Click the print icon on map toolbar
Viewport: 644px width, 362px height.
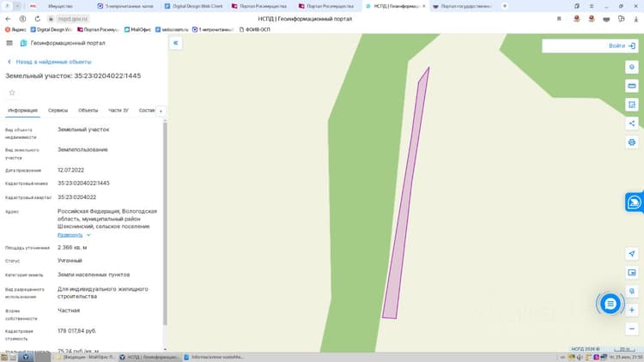tap(632, 142)
